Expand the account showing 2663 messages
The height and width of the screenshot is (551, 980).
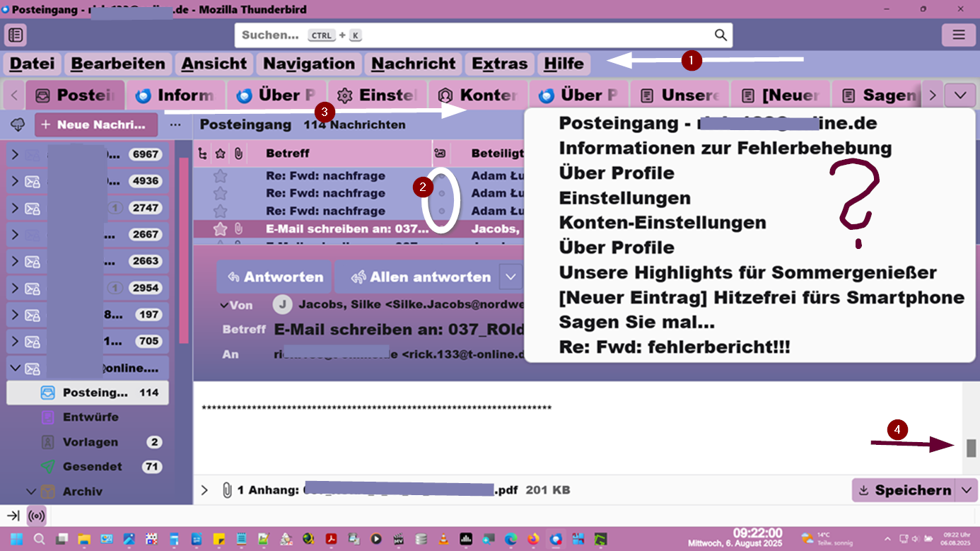point(15,261)
